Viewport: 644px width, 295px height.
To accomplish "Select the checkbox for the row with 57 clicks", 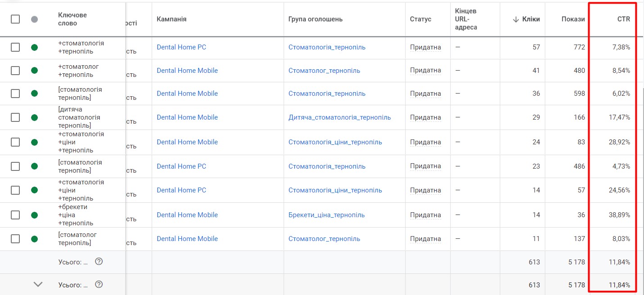I will coord(15,47).
